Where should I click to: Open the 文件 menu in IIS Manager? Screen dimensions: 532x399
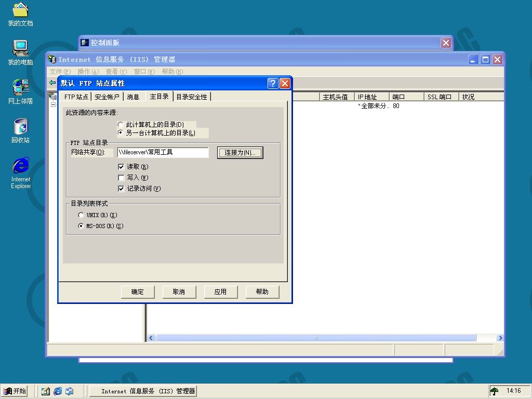(60, 72)
